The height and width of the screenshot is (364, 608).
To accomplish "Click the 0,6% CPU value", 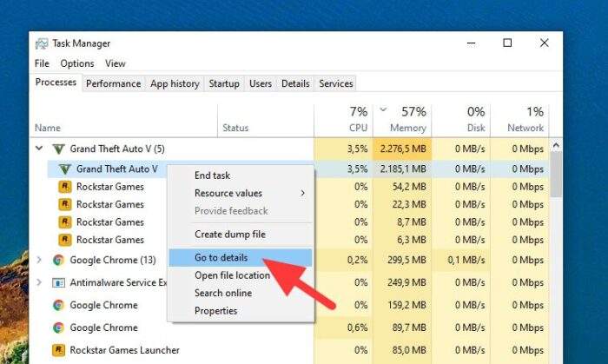I will click(x=357, y=328).
